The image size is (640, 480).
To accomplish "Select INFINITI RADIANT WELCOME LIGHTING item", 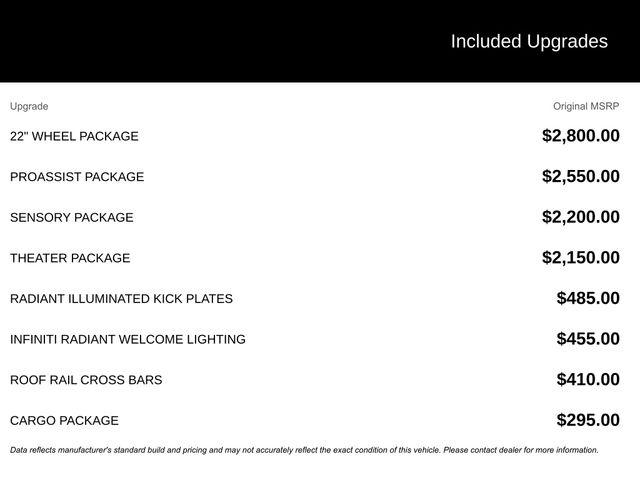I will click(128, 339).
